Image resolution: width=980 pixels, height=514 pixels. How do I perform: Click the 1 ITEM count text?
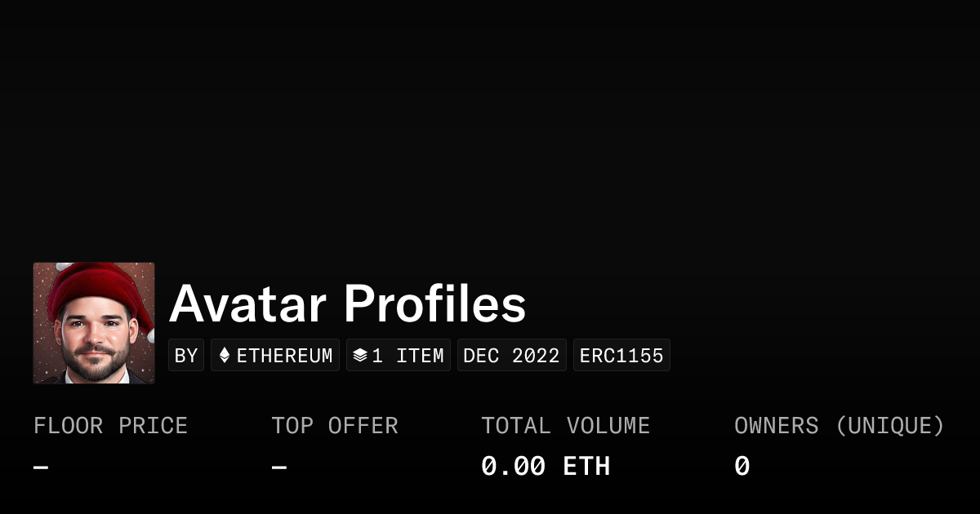[x=408, y=356]
